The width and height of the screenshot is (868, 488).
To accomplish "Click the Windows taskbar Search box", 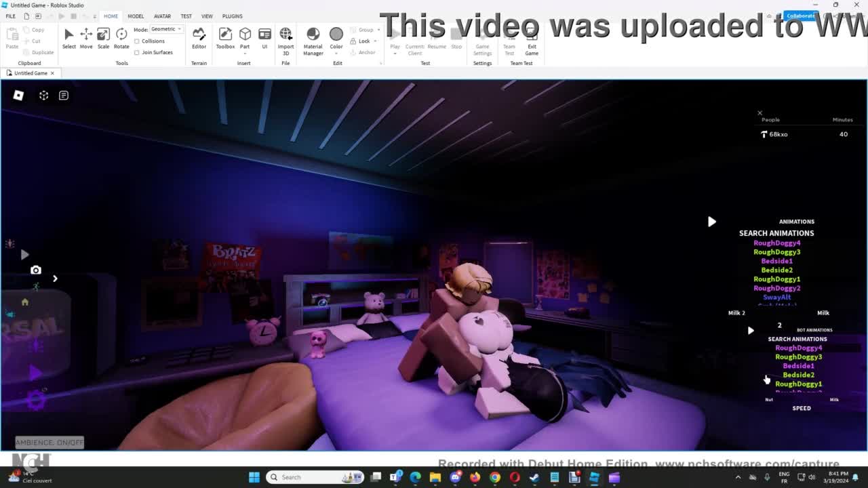I will pos(312,477).
